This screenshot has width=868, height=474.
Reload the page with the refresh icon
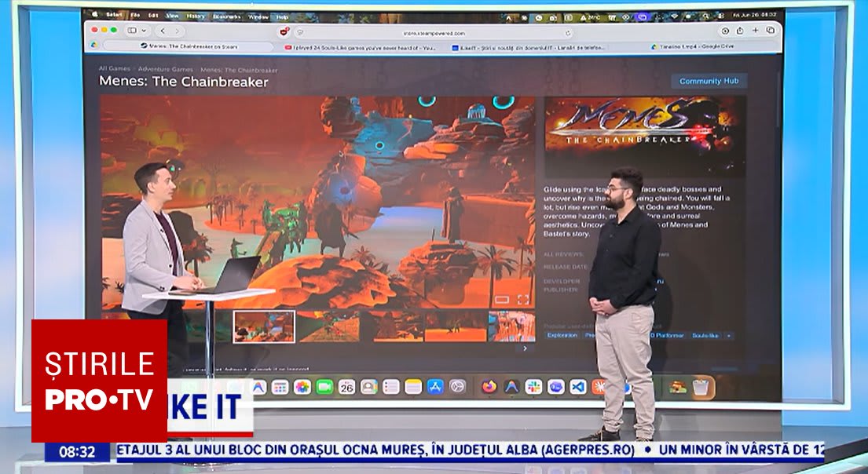tap(568, 33)
